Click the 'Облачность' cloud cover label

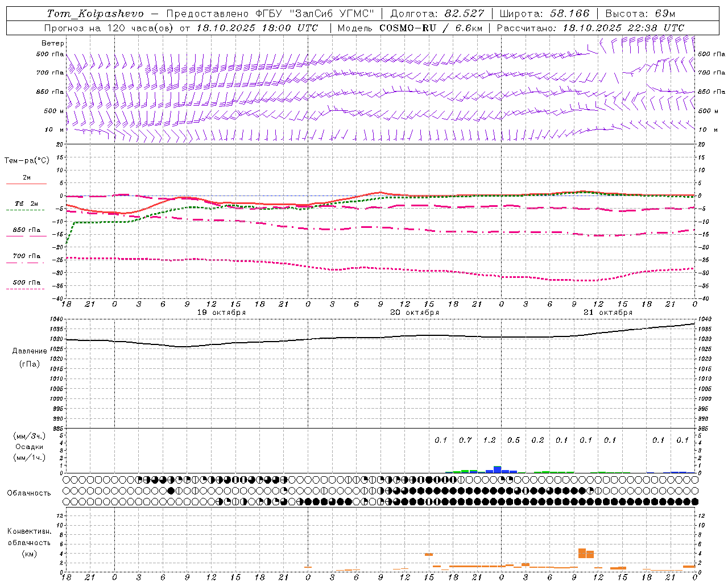(x=29, y=493)
